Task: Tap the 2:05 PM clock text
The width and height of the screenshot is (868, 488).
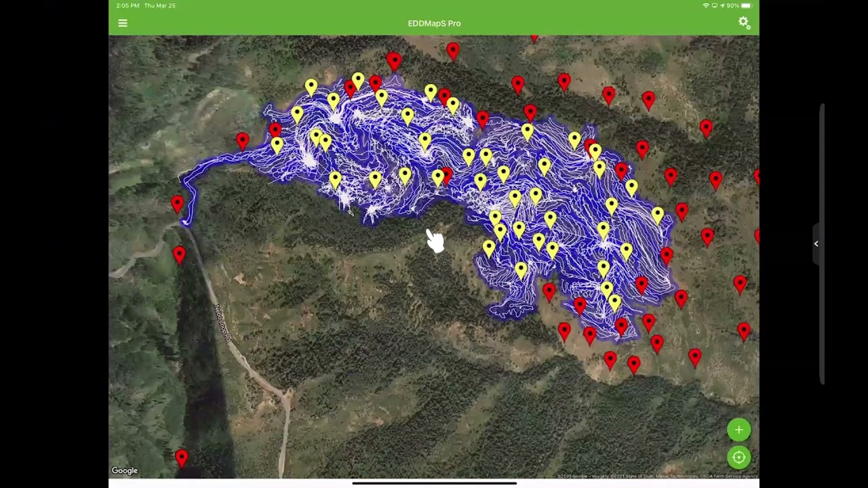Action: [x=127, y=5]
